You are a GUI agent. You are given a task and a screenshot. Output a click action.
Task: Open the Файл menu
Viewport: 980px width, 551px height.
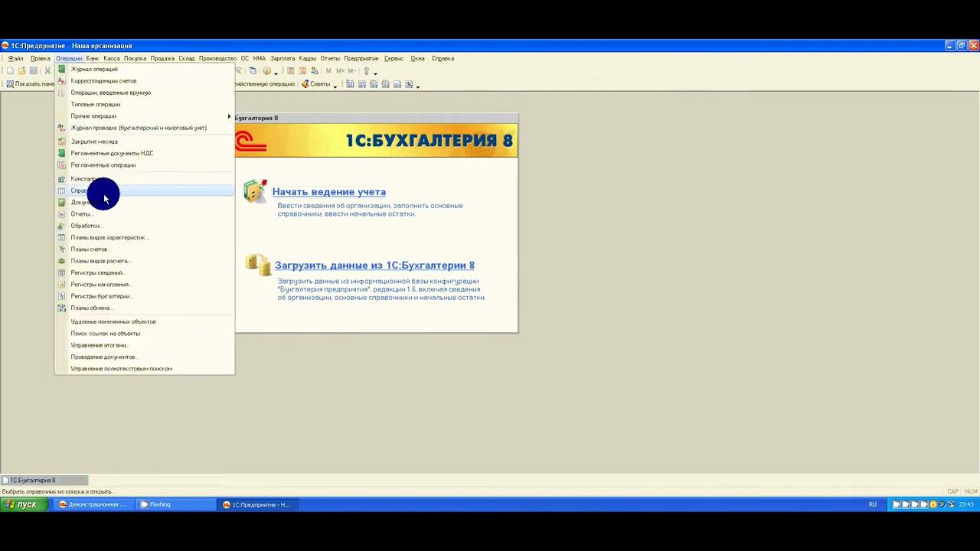tap(15, 58)
